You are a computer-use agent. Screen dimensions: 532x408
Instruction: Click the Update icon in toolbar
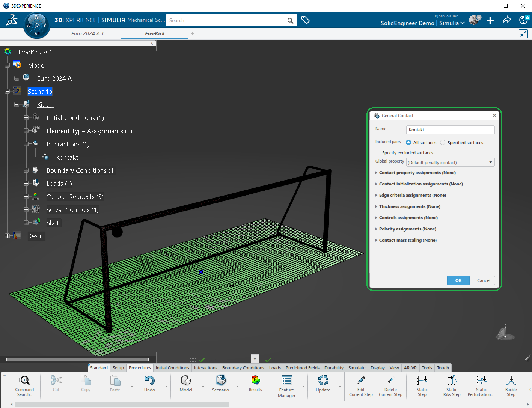(x=323, y=381)
